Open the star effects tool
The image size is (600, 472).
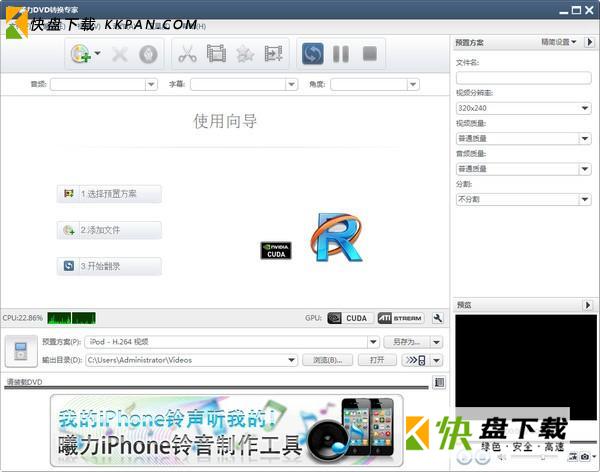tap(245, 54)
